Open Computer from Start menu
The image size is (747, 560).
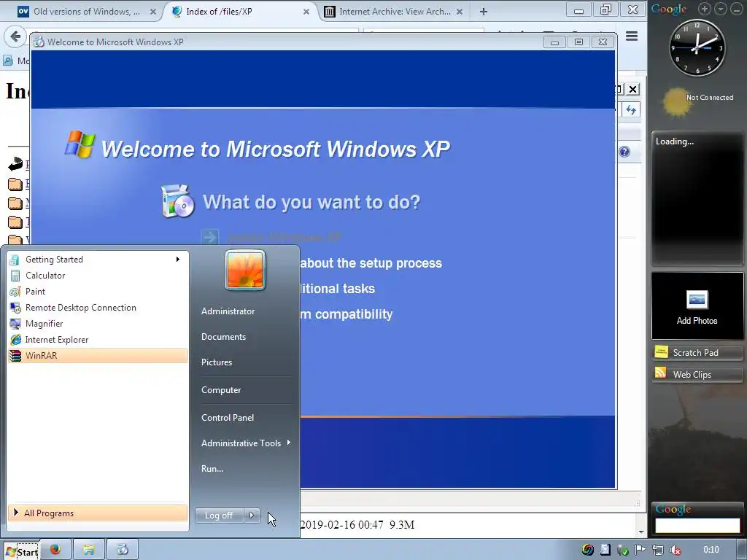(x=221, y=390)
